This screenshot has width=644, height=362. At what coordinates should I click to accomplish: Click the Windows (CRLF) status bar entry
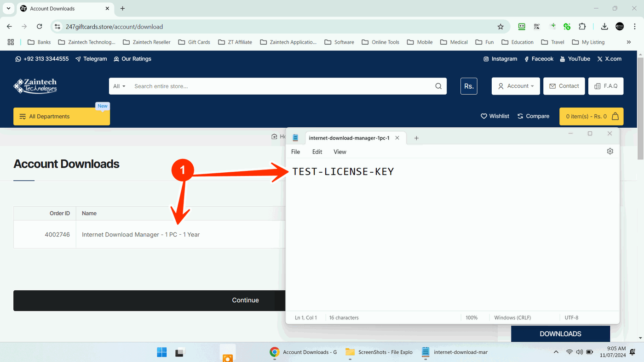click(512, 317)
